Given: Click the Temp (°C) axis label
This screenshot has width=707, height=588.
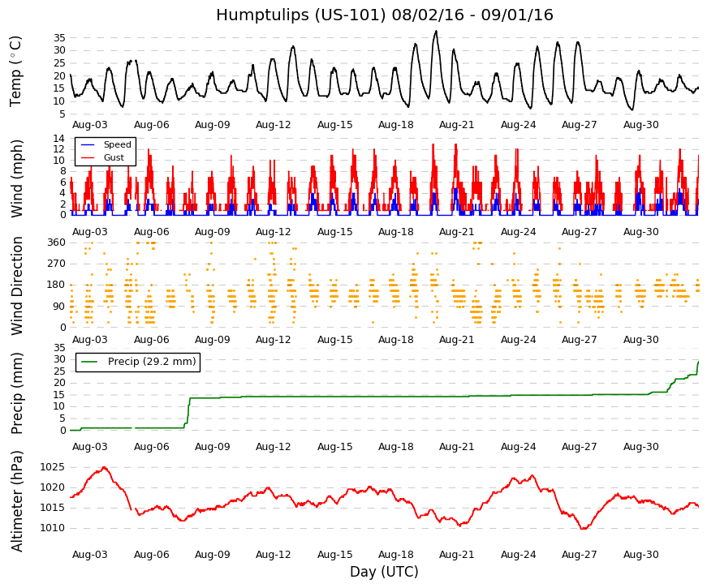Looking at the screenshot, I should (x=15, y=71).
